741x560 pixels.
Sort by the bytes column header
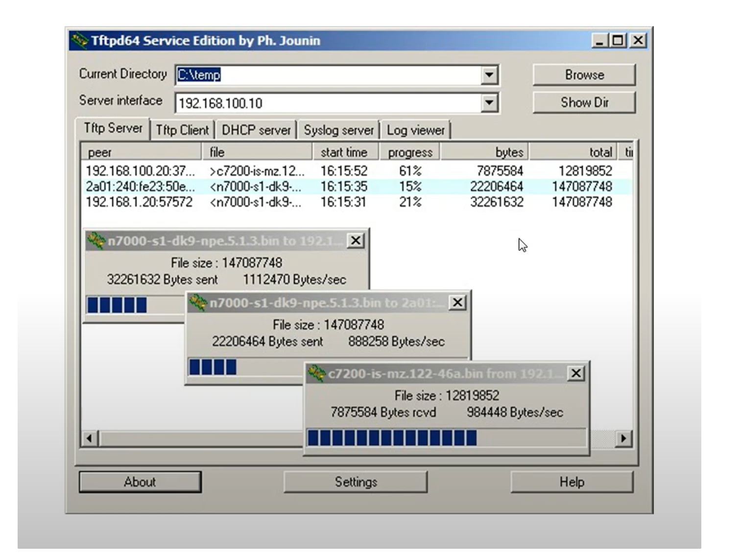(x=484, y=152)
